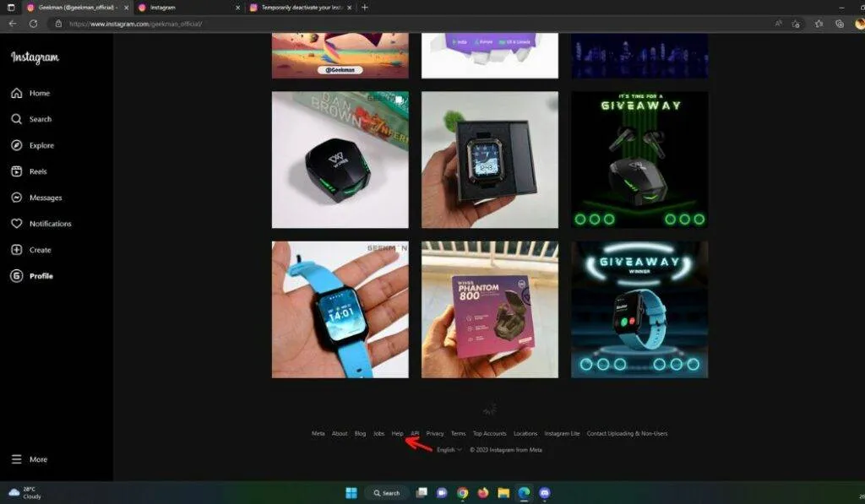Open the Blog footer link
The width and height of the screenshot is (865, 504).
(360, 433)
